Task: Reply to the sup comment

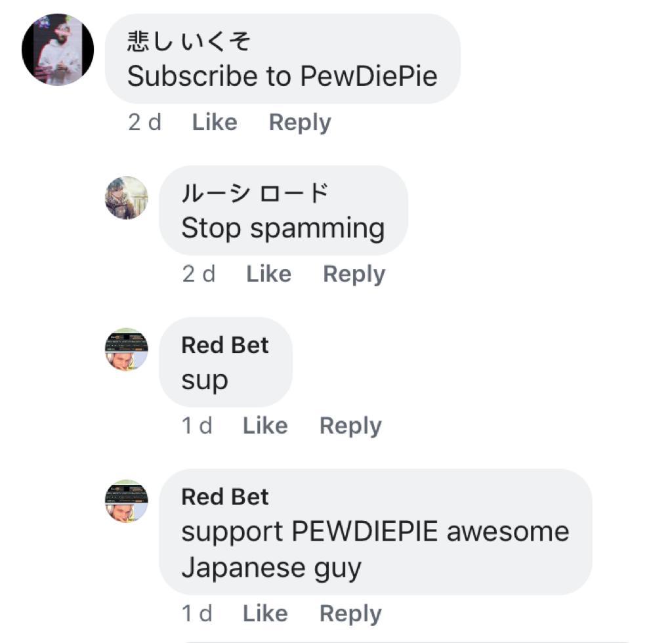Action: pos(350,426)
